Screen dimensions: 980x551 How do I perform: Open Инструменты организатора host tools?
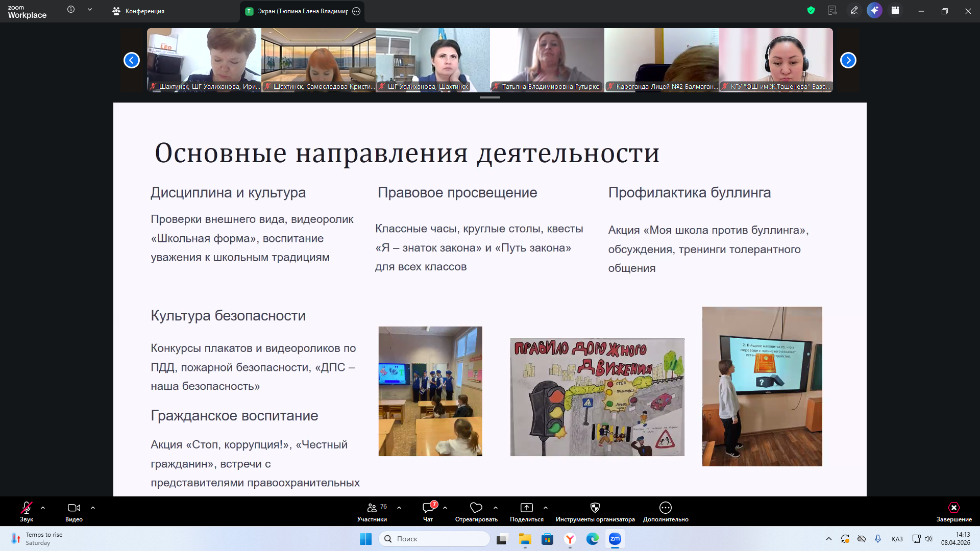(595, 512)
